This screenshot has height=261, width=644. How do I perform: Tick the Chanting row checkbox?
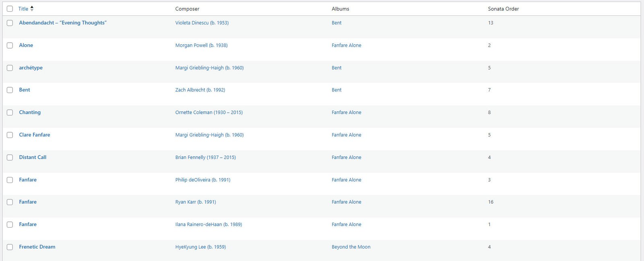click(x=10, y=113)
